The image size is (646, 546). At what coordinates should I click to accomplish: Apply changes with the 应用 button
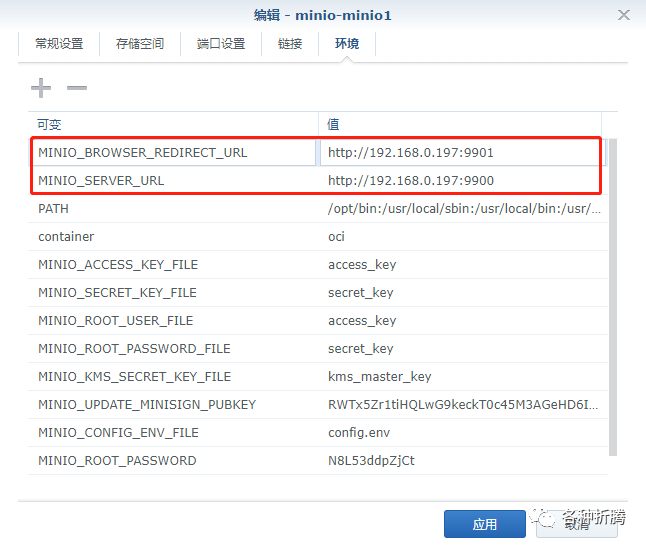pyautogui.click(x=484, y=524)
